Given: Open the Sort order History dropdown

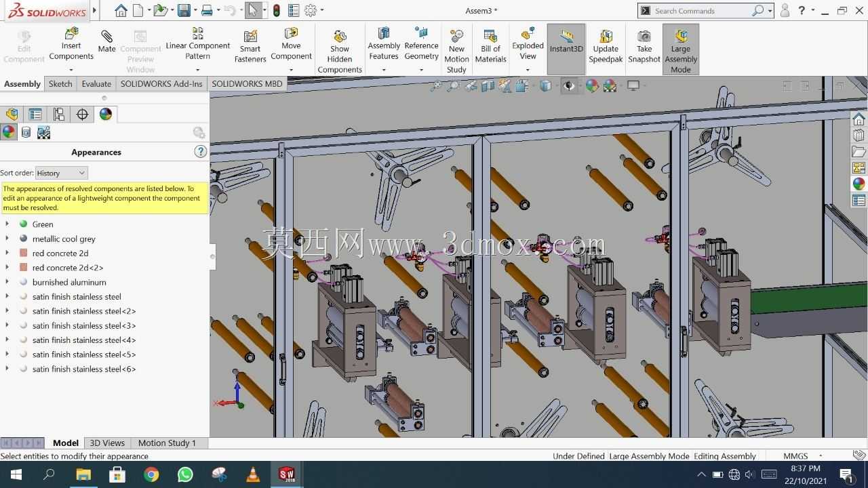Looking at the screenshot, I should coord(61,173).
